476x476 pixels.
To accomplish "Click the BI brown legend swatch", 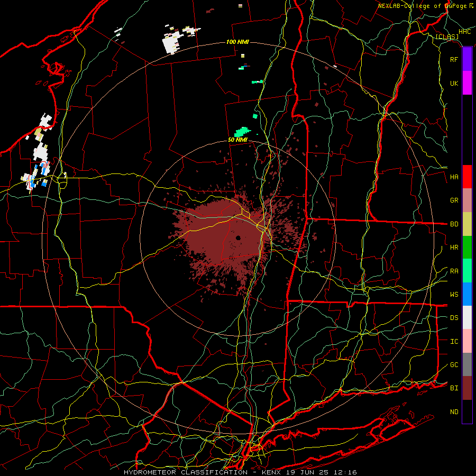I will (x=467, y=388).
